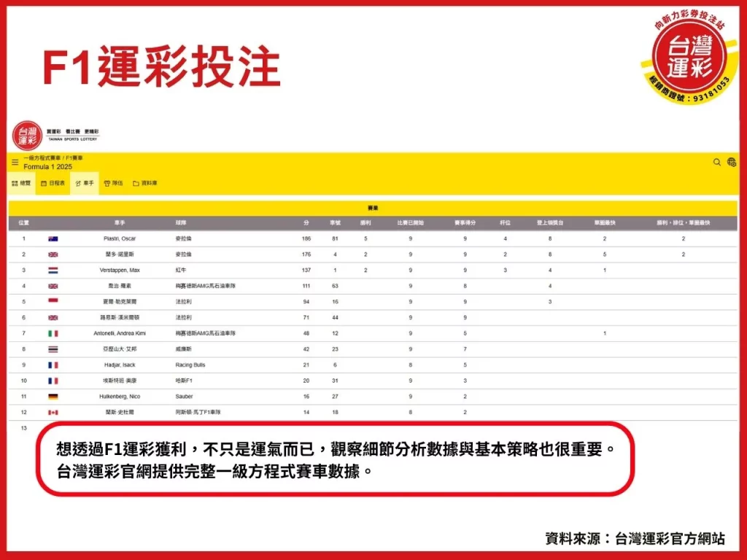Screen dimensions: 747x560
Task: Click the Italian flag beside Antonelli
Action: [53, 334]
